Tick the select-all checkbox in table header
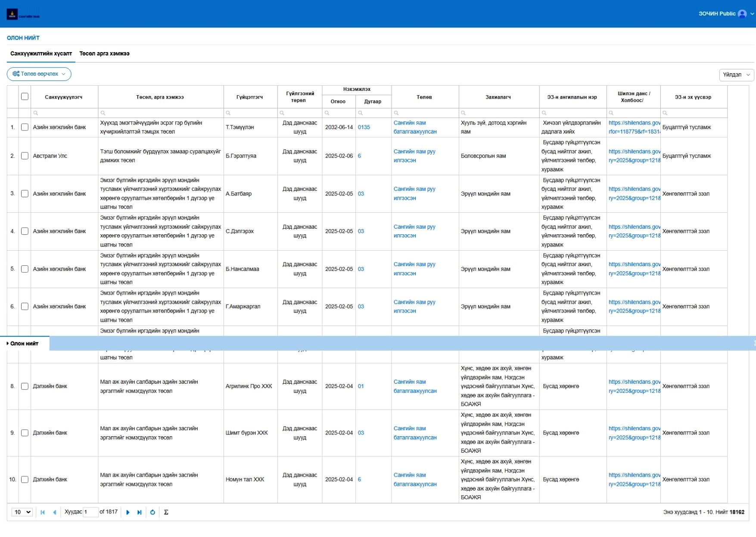Image resolution: width=756 pixels, height=537 pixels. 25,96
